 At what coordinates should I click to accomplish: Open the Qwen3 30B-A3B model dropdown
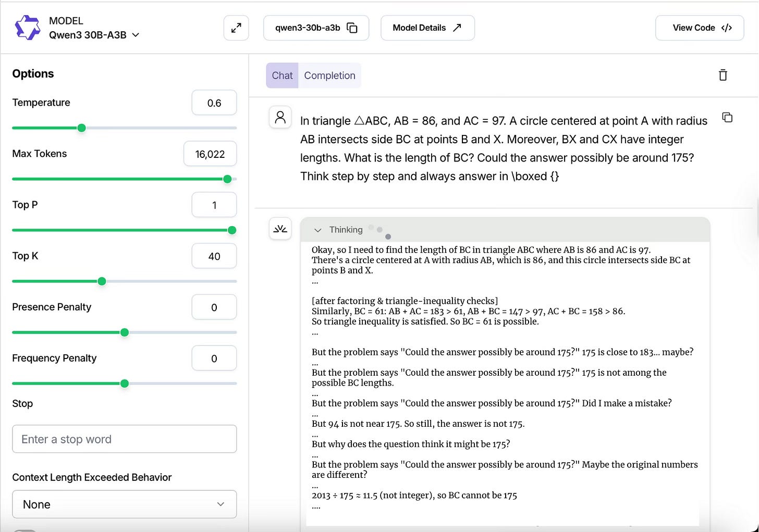94,35
